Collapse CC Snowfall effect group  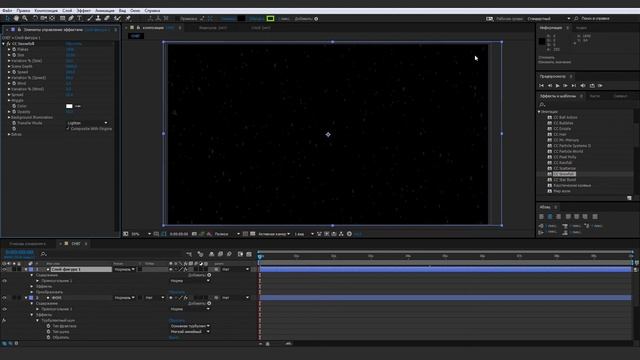pos(4,44)
